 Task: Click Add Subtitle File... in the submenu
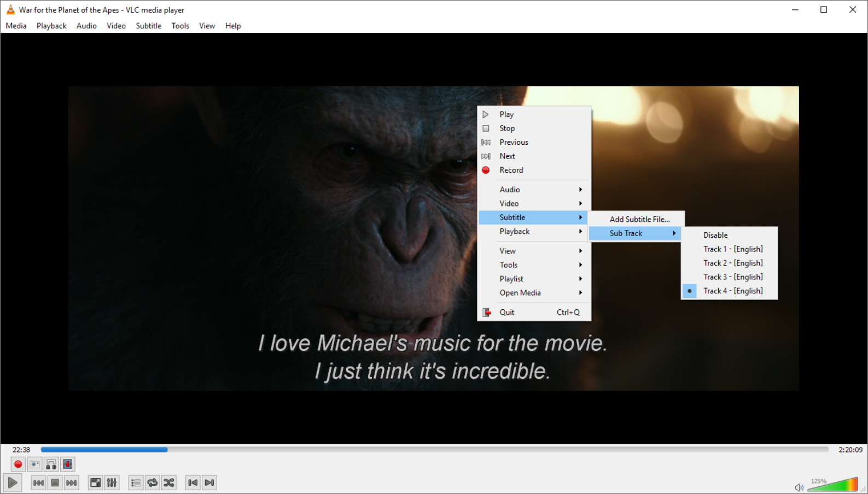coord(636,219)
